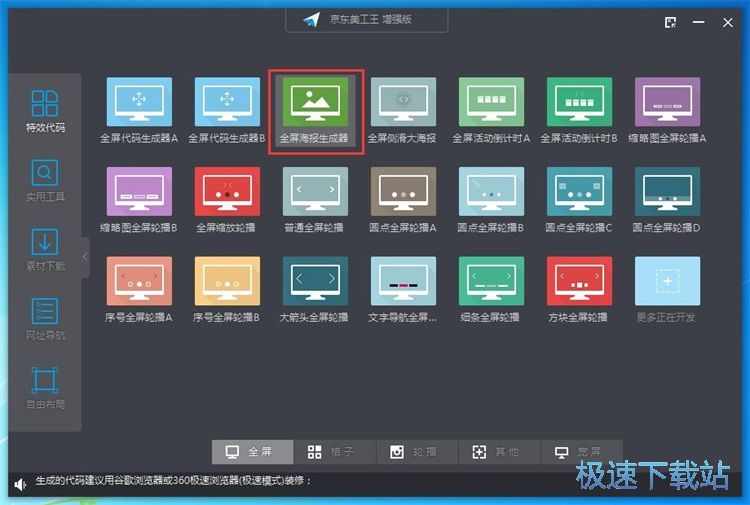Choose the red 全屏缩放轮播 icon
The image size is (750, 505).
click(x=227, y=192)
